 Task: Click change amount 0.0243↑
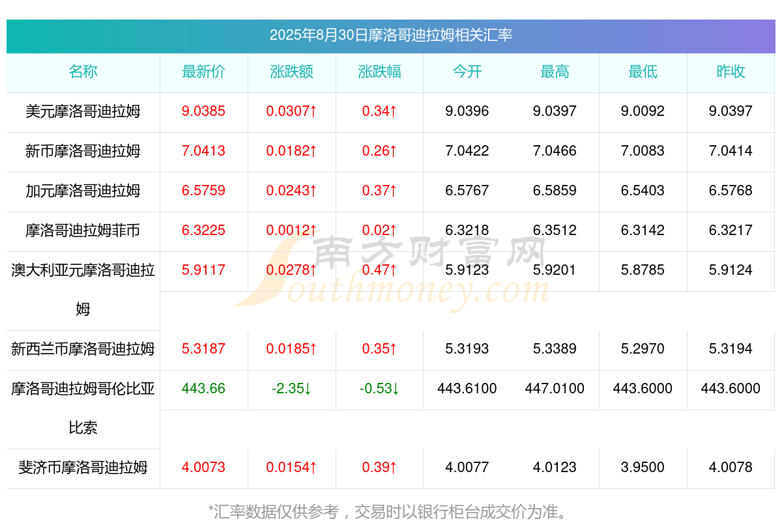(292, 191)
